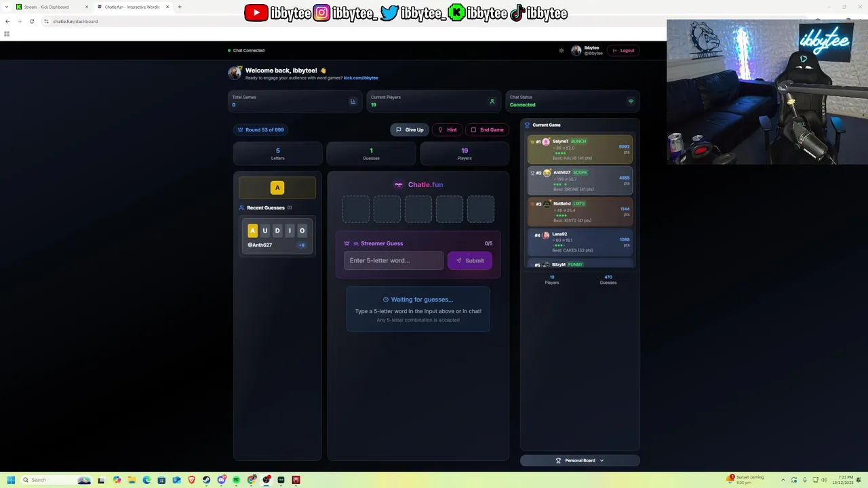Open Brave browser from taskbar

click(x=191, y=480)
